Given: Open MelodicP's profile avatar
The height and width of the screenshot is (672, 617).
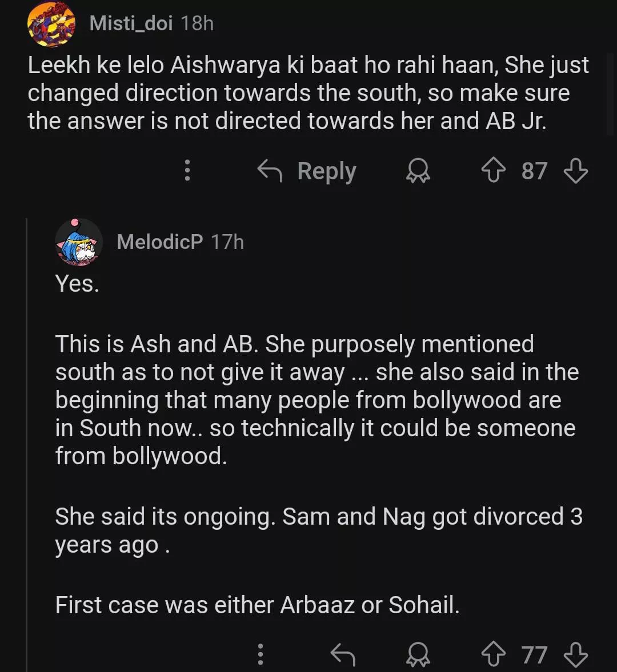Looking at the screenshot, I should click(x=79, y=242).
